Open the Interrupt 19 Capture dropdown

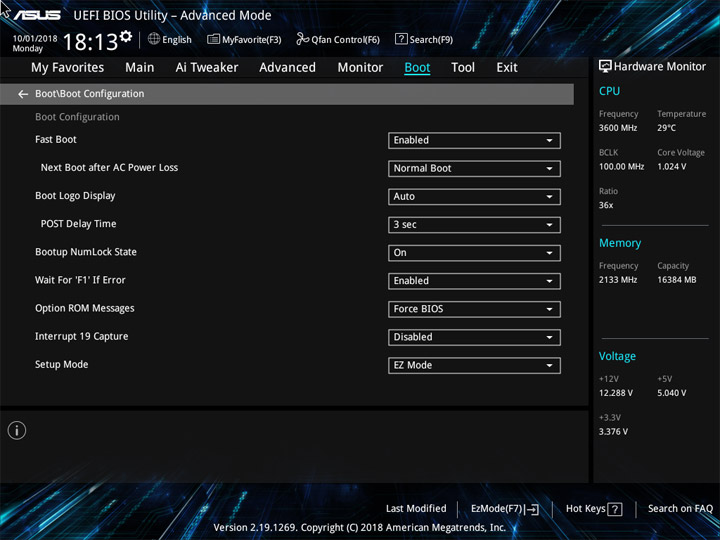coord(474,337)
